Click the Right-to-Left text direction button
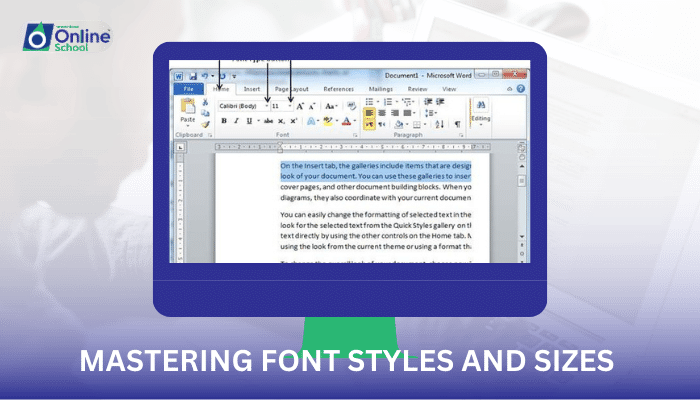Screen dimensions: 700x400 (382, 125)
